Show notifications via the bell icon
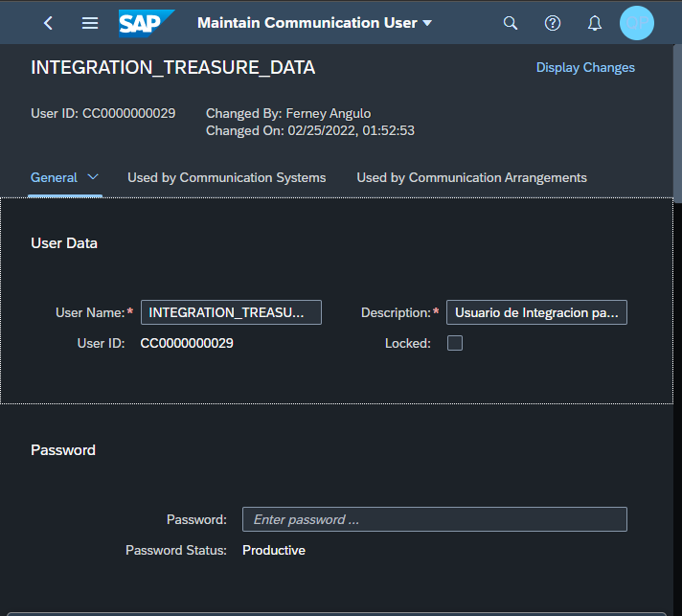The width and height of the screenshot is (682, 616). (595, 23)
